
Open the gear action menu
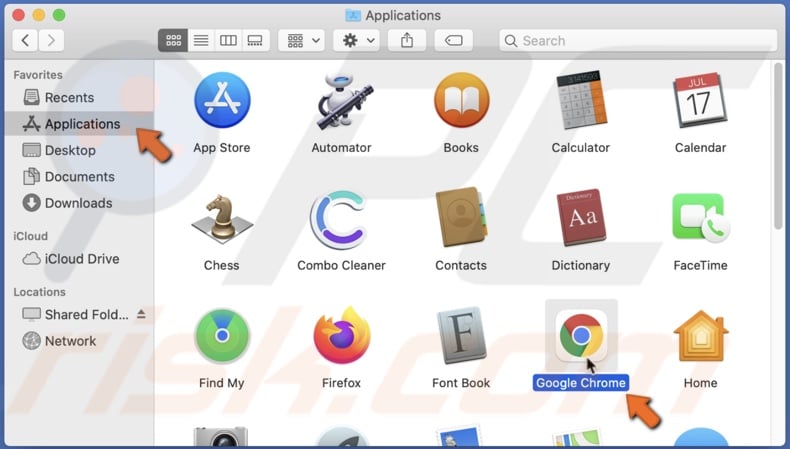click(357, 40)
